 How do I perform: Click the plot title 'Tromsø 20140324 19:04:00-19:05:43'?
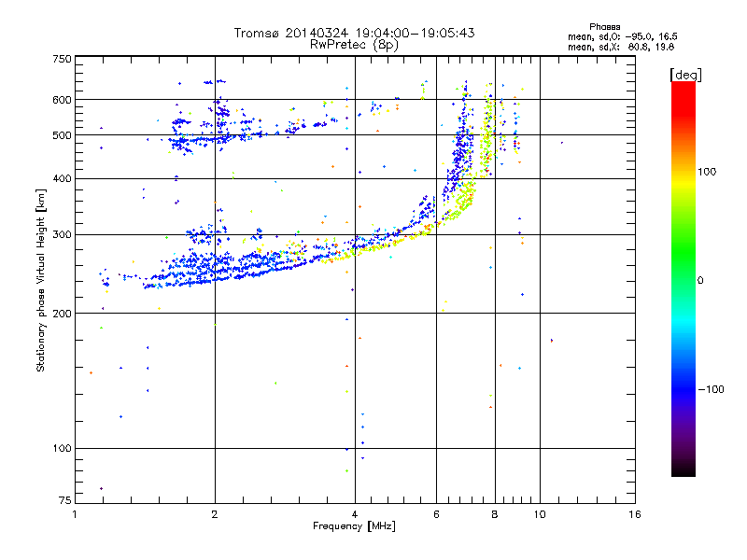(354, 33)
